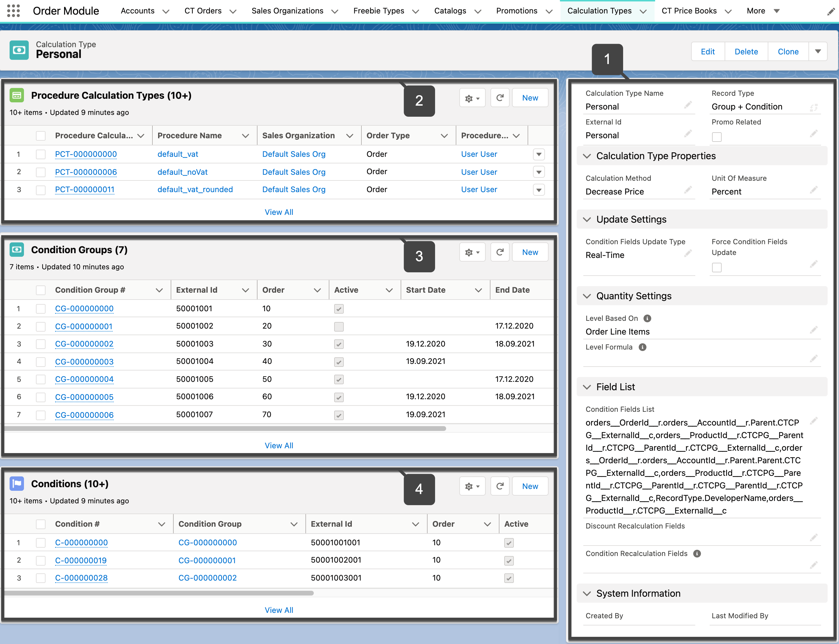Open the Promotions navigation tab
Screen dimensions: 839x644
[517, 11]
